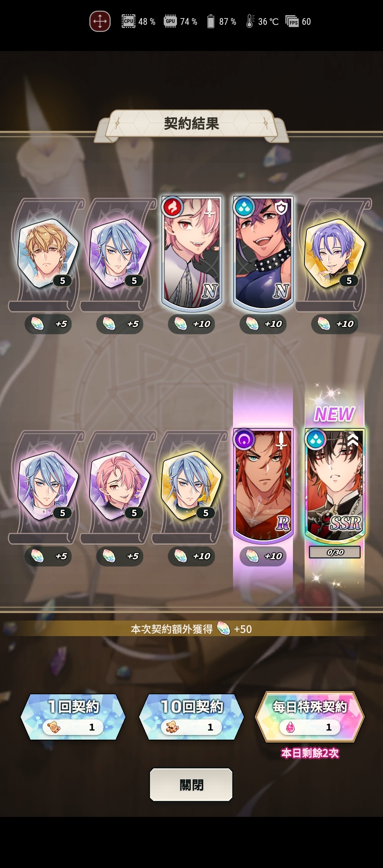Image resolution: width=383 pixels, height=868 pixels.
Task: Perform a 1回契約 single summon
Action: click(x=73, y=717)
